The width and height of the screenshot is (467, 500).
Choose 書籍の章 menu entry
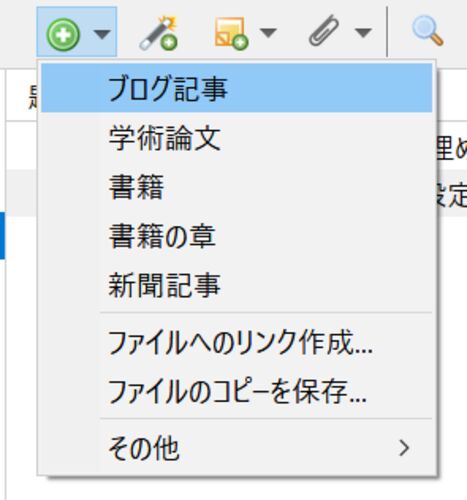pyautogui.click(x=237, y=236)
